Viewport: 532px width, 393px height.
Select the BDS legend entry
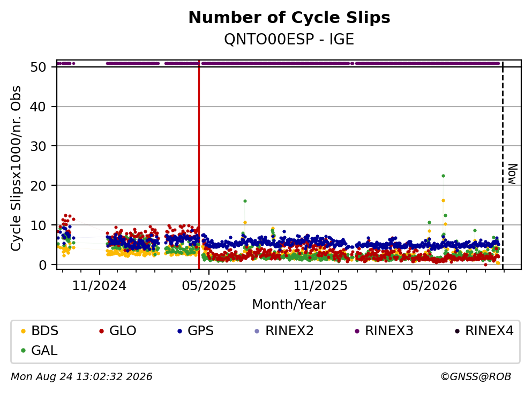click(x=39, y=330)
